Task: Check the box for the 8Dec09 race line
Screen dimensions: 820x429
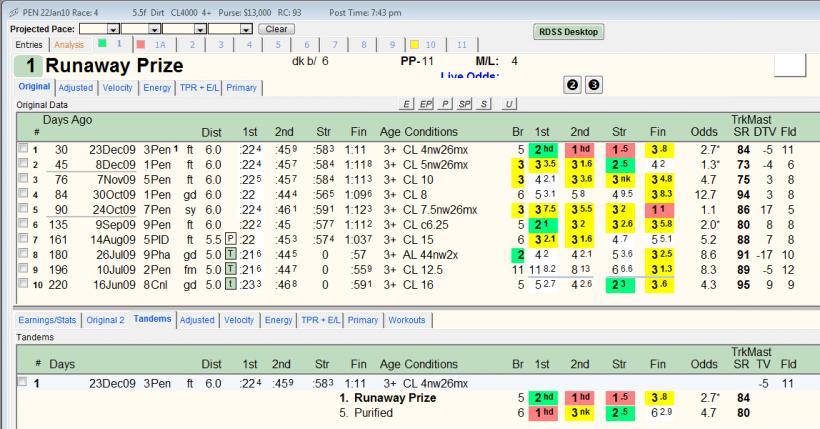Action: [23, 163]
